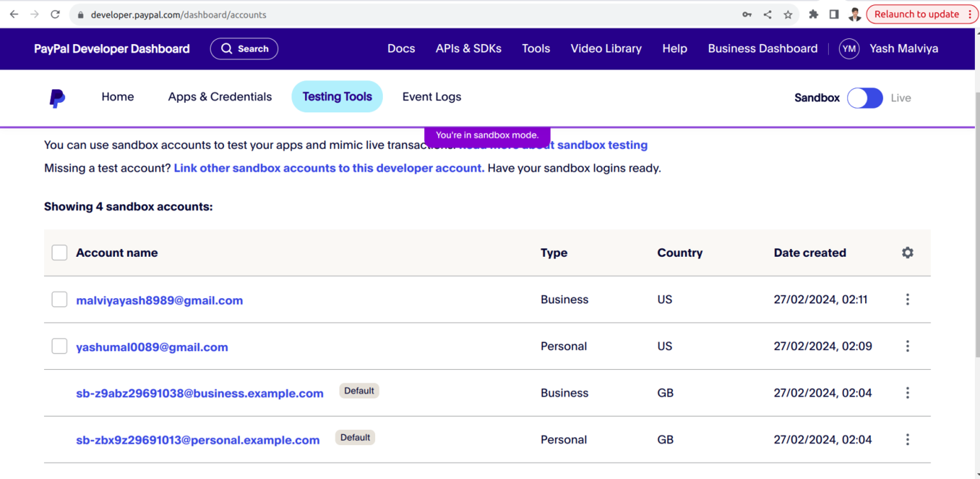The image size is (980, 479).
Task: Open the PayPal Developer search
Action: [244, 48]
